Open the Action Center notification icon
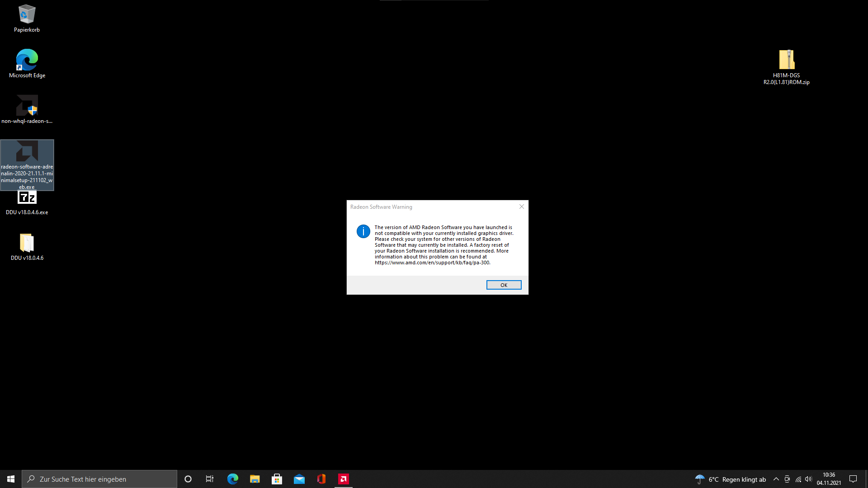 click(x=853, y=479)
